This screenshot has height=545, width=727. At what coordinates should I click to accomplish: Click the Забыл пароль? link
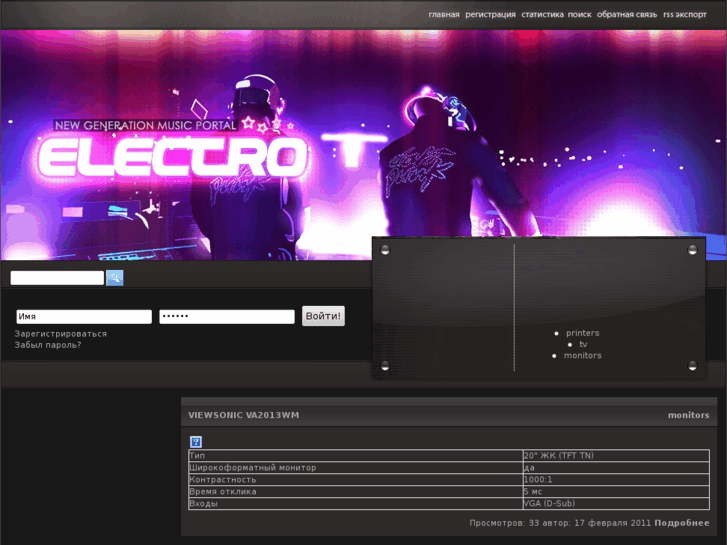point(48,345)
